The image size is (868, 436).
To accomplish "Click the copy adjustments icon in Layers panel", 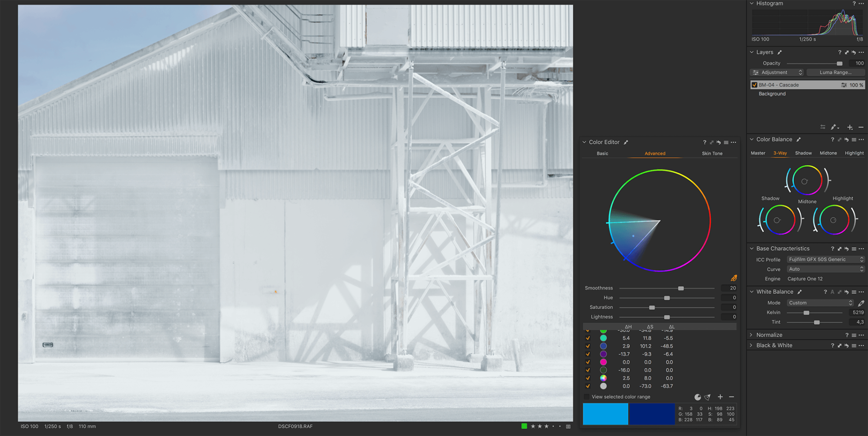I will tap(822, 127).
